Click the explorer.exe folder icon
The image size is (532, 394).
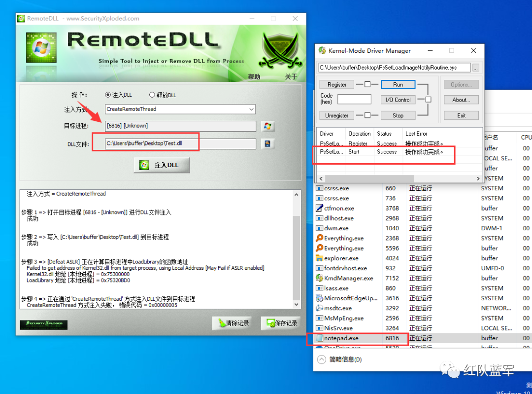(319, 258)
